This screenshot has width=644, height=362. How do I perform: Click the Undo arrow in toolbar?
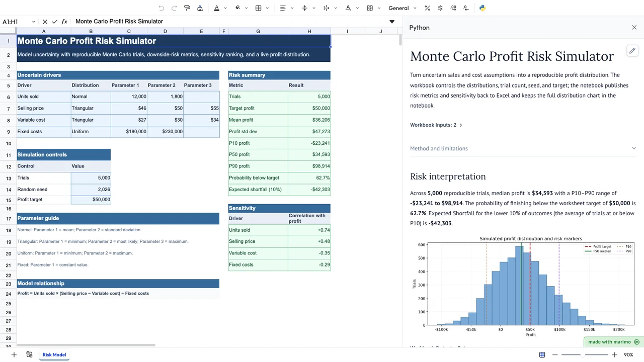pyautogui.click(x=162, y=8)
